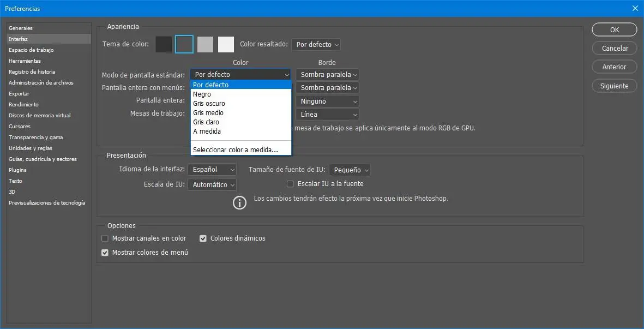Screen dimensions: 644x329
Task: Open Guías, cuadrícula y sectores category
Action: [49, 159]
